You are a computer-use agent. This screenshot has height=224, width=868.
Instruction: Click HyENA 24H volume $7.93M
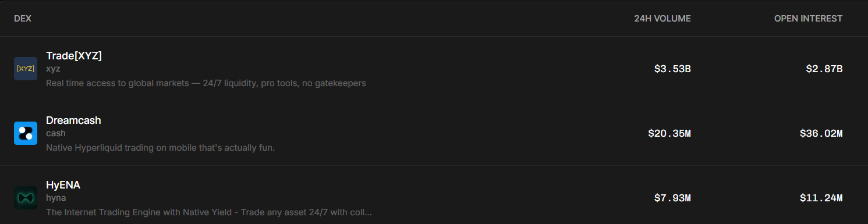click(x=672, y=198)
